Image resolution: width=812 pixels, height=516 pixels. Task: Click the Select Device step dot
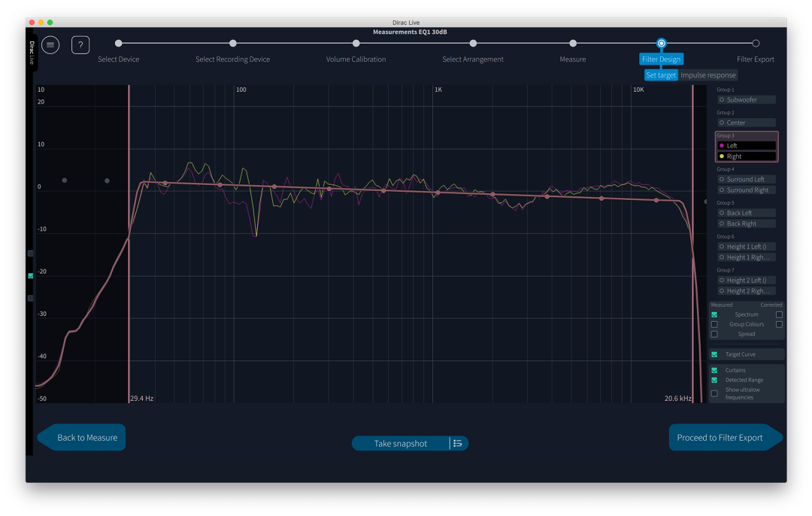[119, 44]
